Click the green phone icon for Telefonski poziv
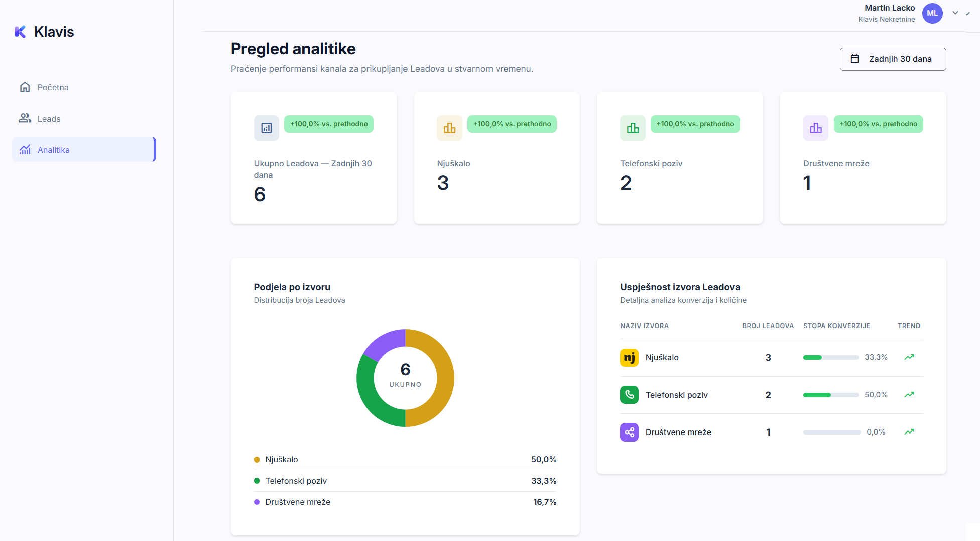Screen dimensions: 980x541 click(x=629, y=395)
